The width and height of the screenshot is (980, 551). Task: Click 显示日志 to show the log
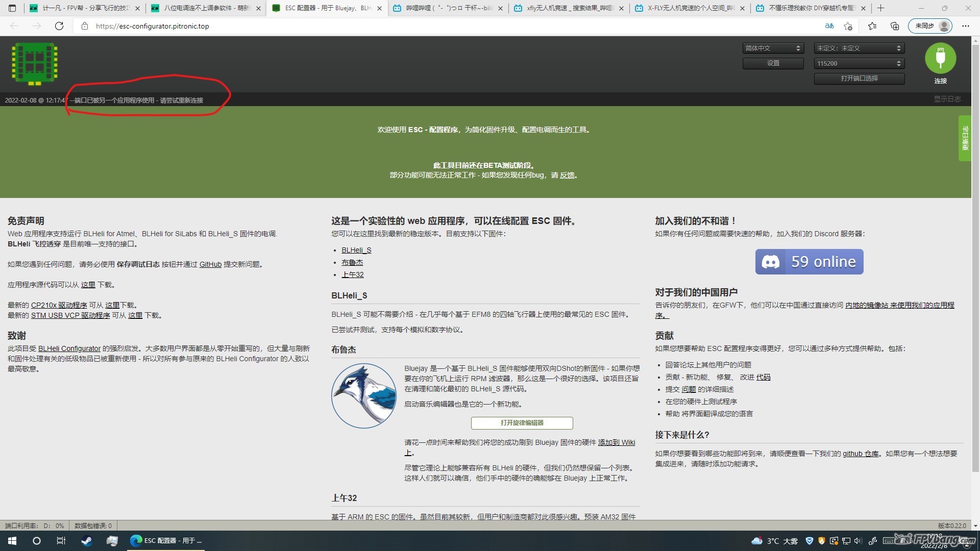947,99
